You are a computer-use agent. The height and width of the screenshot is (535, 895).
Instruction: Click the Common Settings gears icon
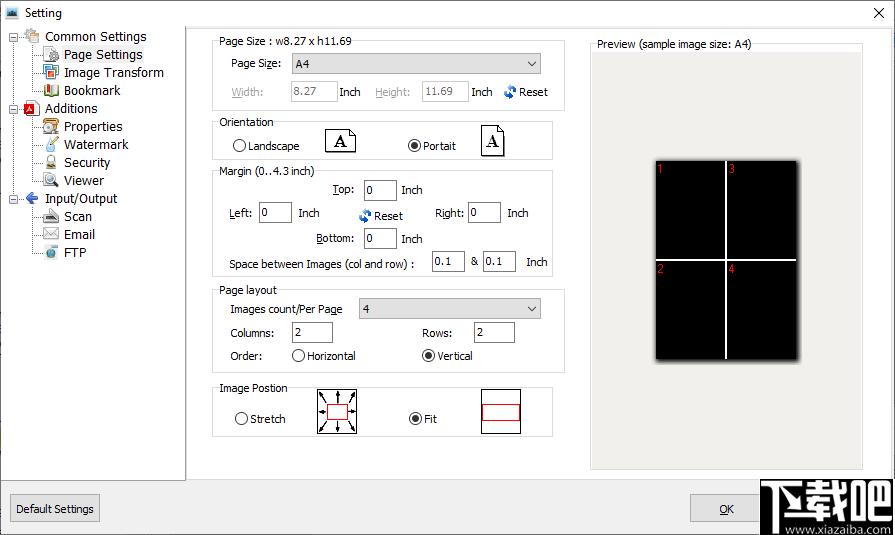click(x=32, y=36)
